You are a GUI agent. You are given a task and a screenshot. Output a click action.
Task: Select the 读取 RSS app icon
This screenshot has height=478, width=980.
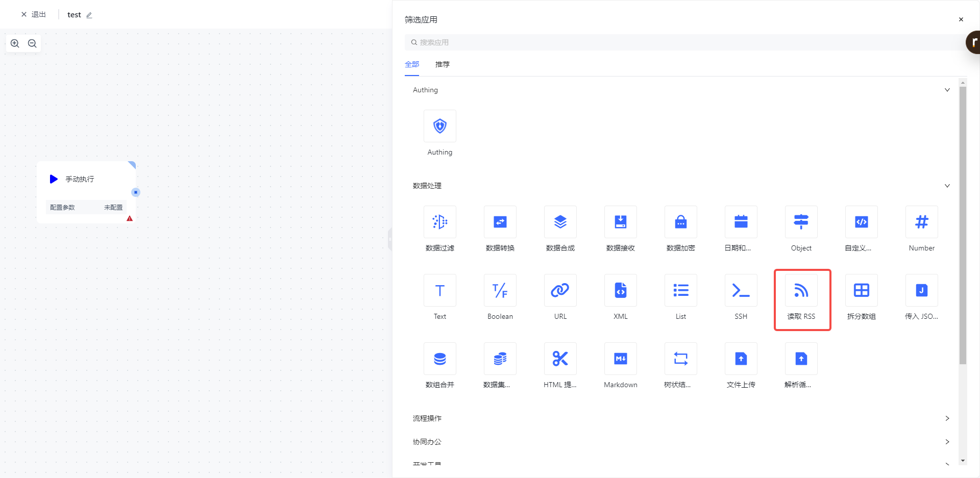click(801, 291)
